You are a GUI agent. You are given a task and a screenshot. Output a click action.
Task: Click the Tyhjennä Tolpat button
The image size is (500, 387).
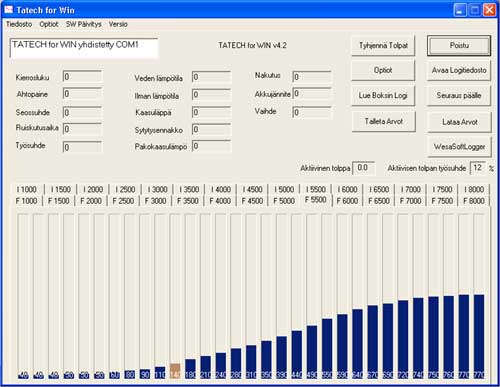click(383, 45)
